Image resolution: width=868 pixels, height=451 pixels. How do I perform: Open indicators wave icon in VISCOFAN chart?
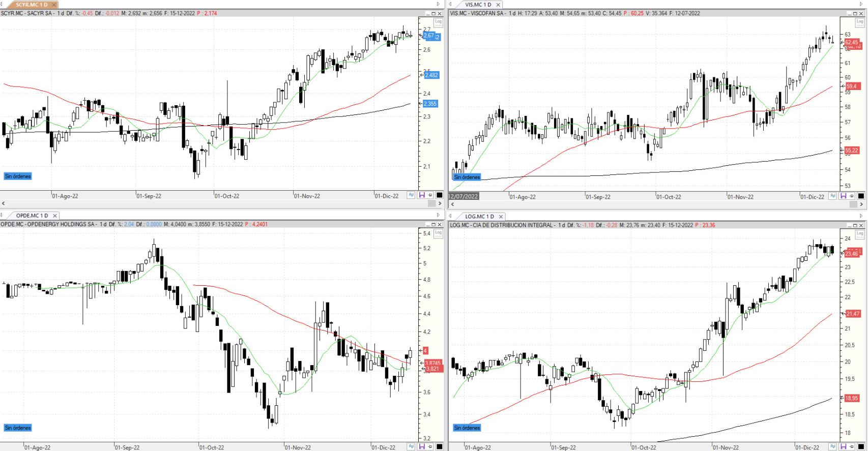pyautogui.click(x=833, y=196)
